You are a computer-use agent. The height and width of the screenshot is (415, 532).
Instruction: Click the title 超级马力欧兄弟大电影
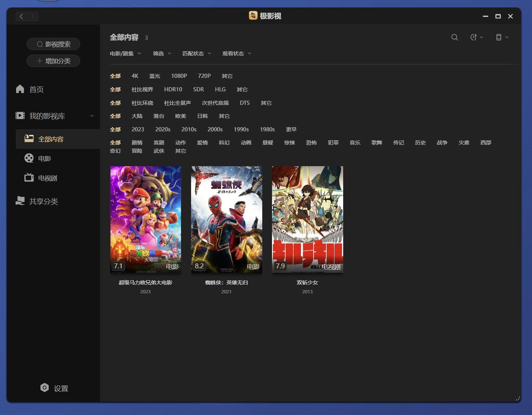(145, 283)
